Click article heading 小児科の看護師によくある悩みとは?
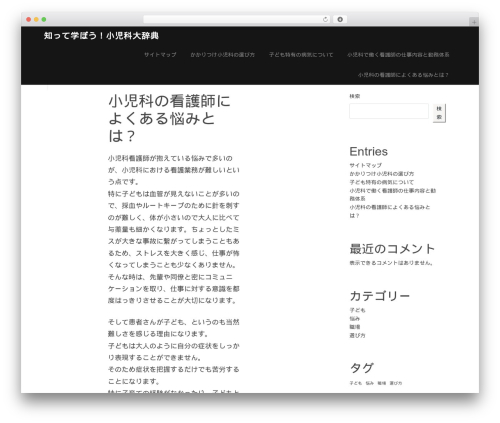This screenshot has width=500, height=423. tap(169, 118)
